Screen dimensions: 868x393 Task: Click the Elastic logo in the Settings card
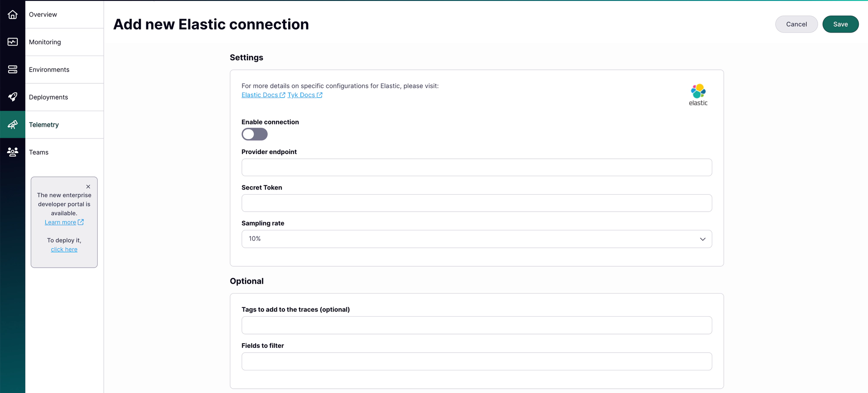tap(698, 93)
